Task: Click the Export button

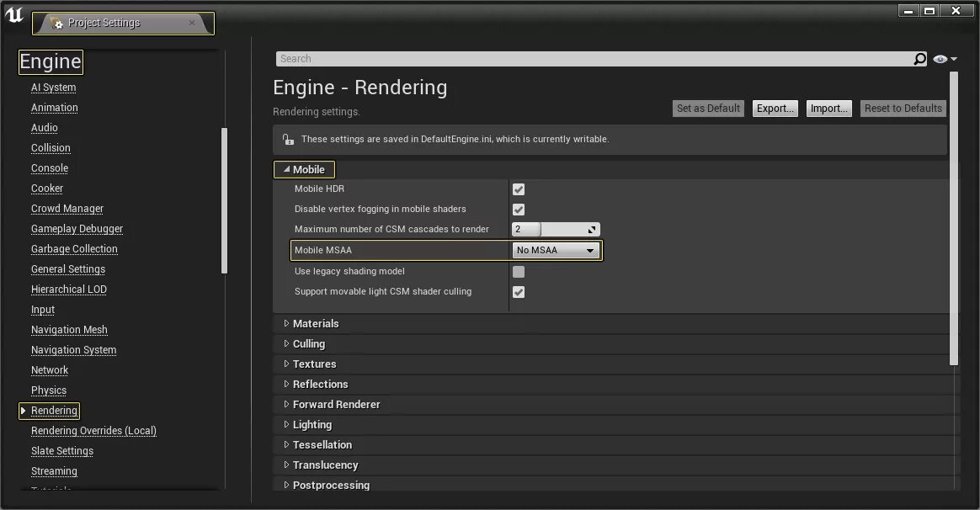Action: [775, 108]
